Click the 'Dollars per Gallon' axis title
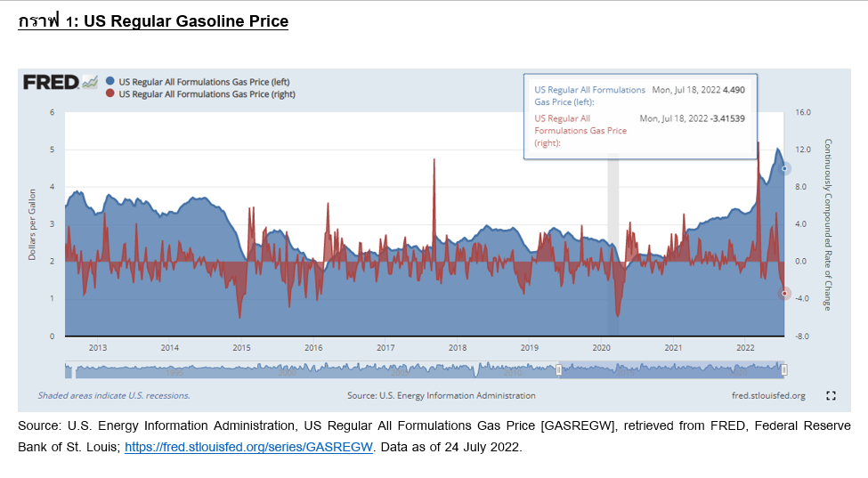 32,224
